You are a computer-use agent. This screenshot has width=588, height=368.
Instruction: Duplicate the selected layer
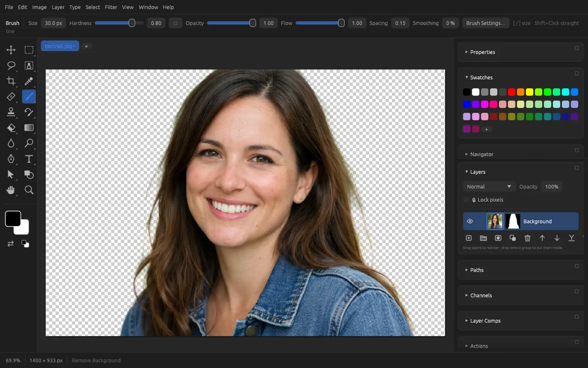click(513, 238)
